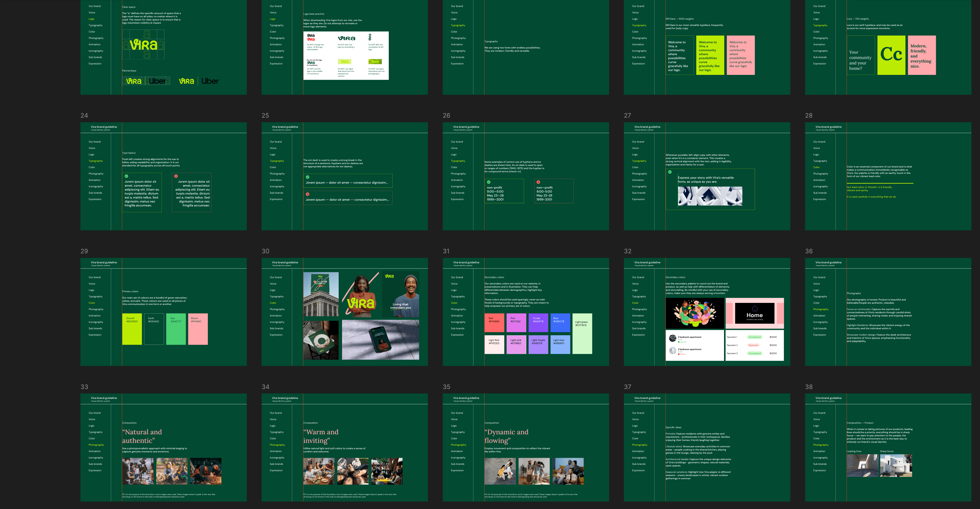This screenshot has width=980, height=509.
Task: Select Sharp focus photo in frame 38
Action: (x=896, y=466)
